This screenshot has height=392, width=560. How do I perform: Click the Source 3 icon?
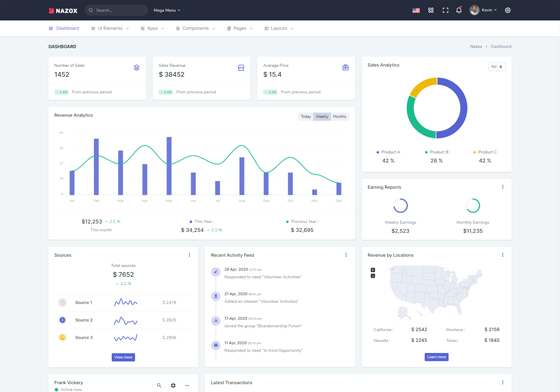tap(62, 337)
